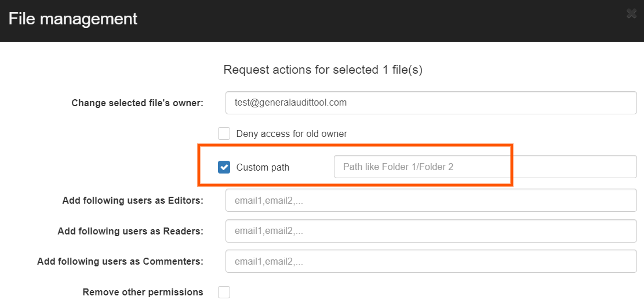Image resolution: width=644 pixels, height=307 pixels.
Task: Click the 'File management' dialog title
Action: 73,19
